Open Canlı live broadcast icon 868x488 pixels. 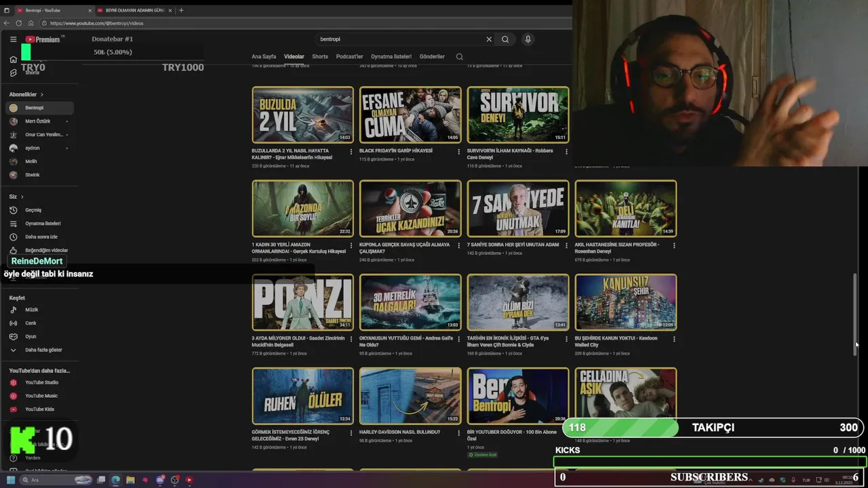[x=13, y=323]
